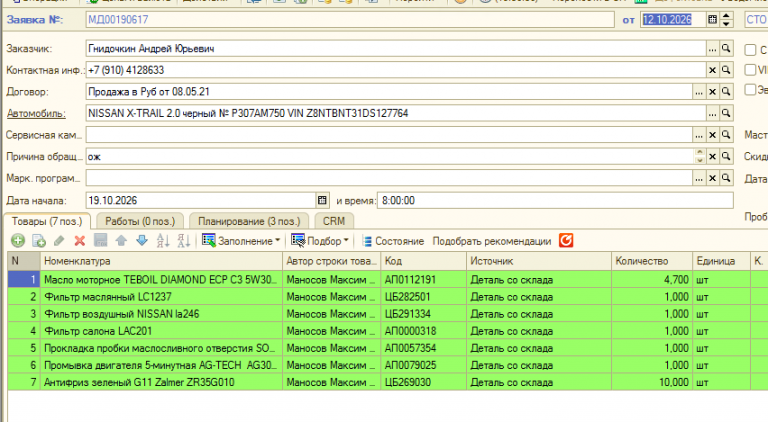The width and height of the screenshot is (768, 422).
Task: Open magnifier for Причина обращ. field
Action: tap(726, 156)
